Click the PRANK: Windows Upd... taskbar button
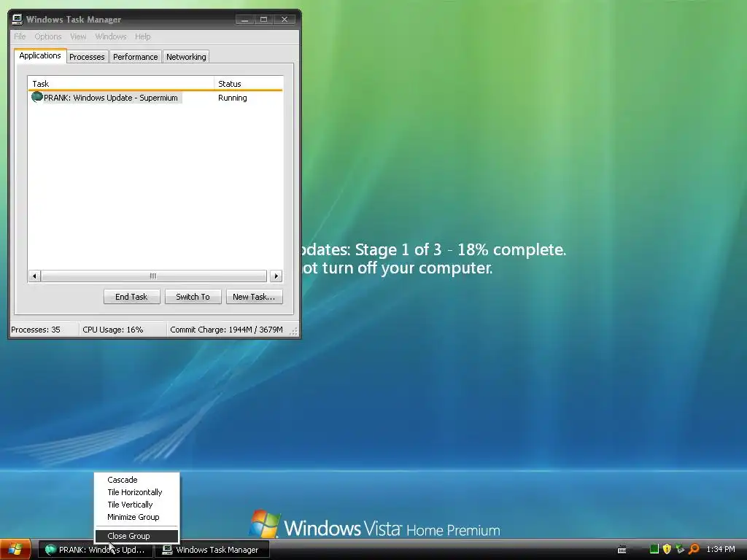Viewport: 747px width, 560px height. point(96,550)
